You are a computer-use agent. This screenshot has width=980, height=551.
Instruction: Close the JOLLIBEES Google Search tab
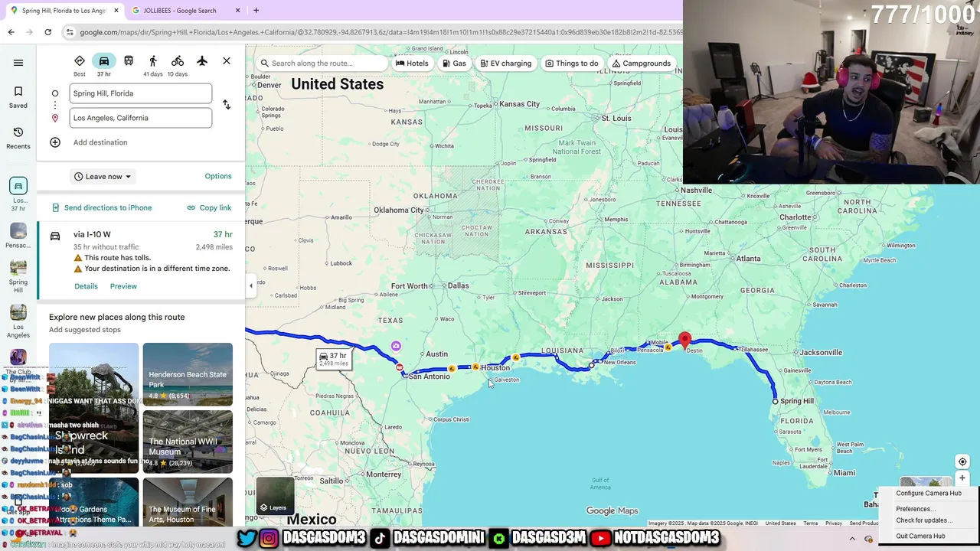(237, 11)
